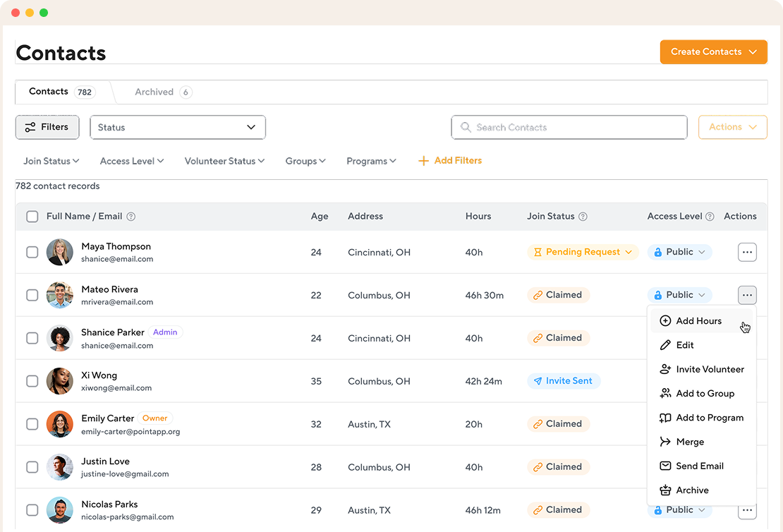Click the hourglass icon in Pending Request badge

538,253
